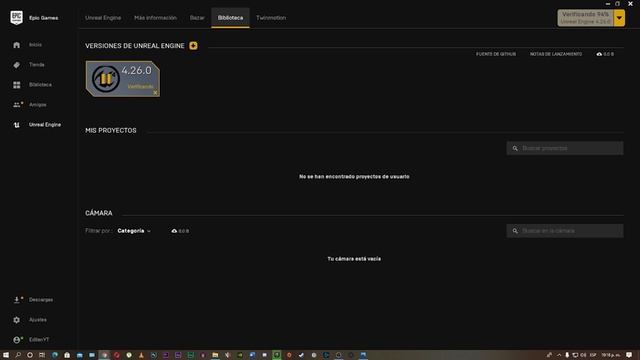This screenshot has height=360, width=640.
Task: Show hidden system tray icons
Action: [x=559, y=355]
